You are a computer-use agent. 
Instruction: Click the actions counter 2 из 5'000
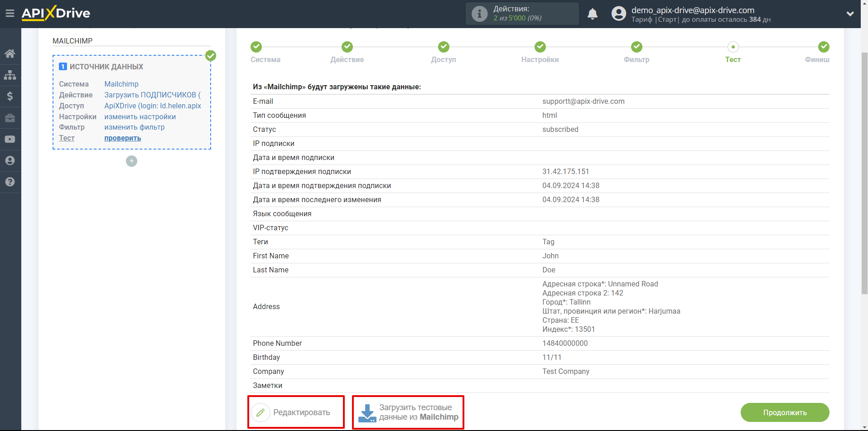click(x=517, y=18)
